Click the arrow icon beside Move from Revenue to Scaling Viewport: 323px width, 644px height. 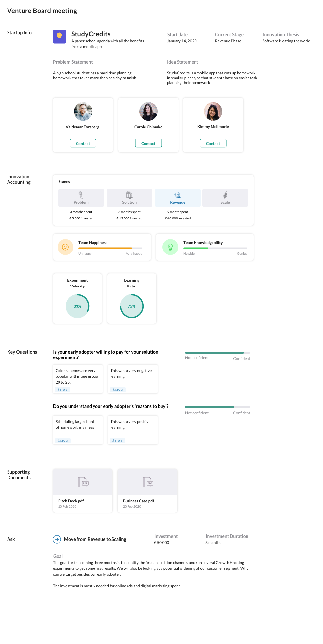57,539
